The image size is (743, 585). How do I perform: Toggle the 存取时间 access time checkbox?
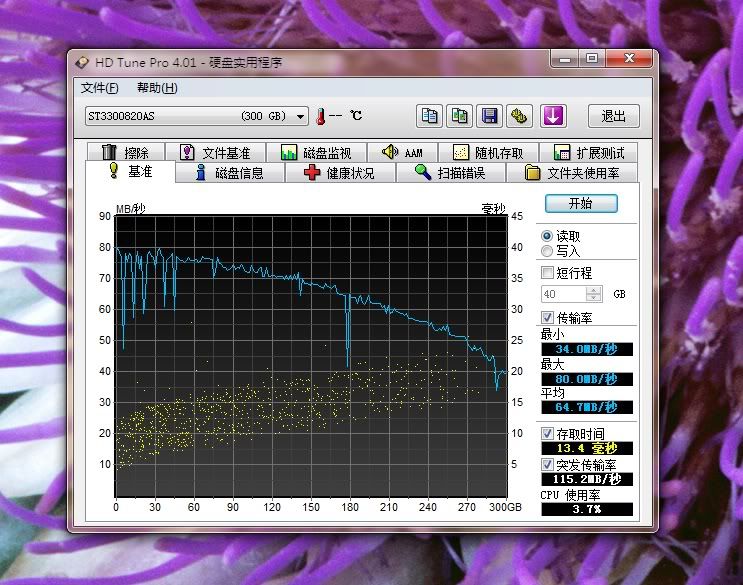tap(547, 434)
